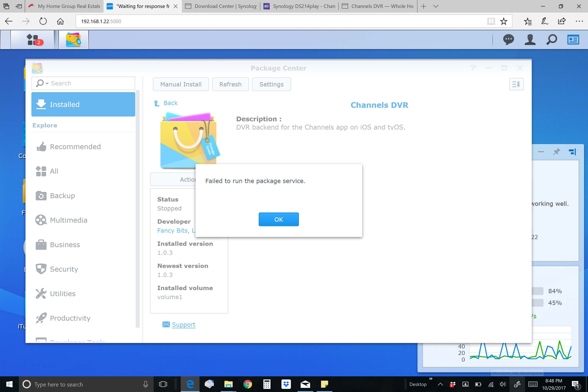Viewport: 588px width, 392px height.
Task: Switch to the Channels DVR browser tab
Action: coord(378,6)
